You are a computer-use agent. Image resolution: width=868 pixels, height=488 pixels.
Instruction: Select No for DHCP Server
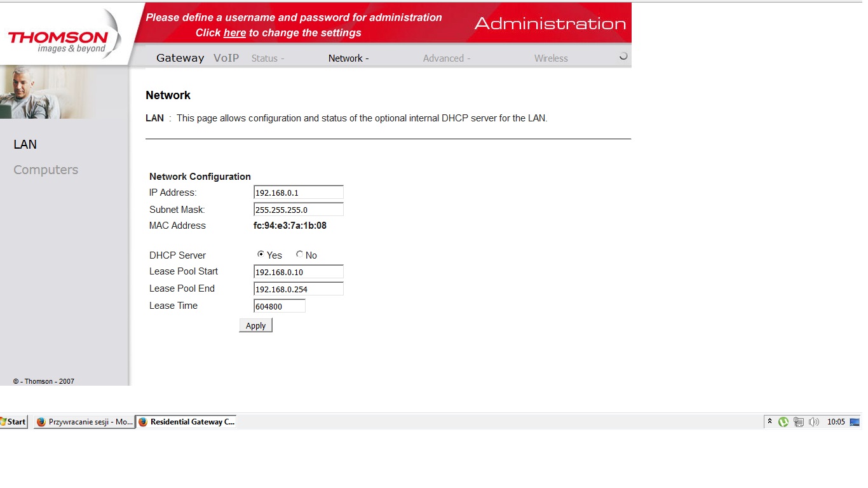click(x=299, y=254)
